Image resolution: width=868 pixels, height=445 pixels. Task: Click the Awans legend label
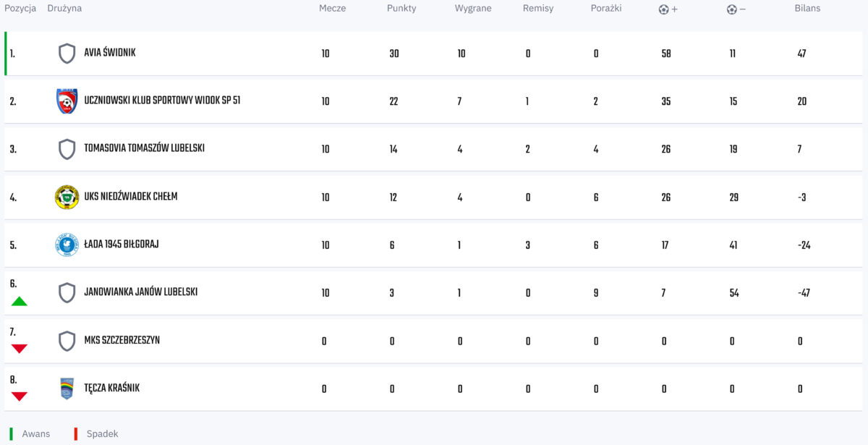click(36, 433)
